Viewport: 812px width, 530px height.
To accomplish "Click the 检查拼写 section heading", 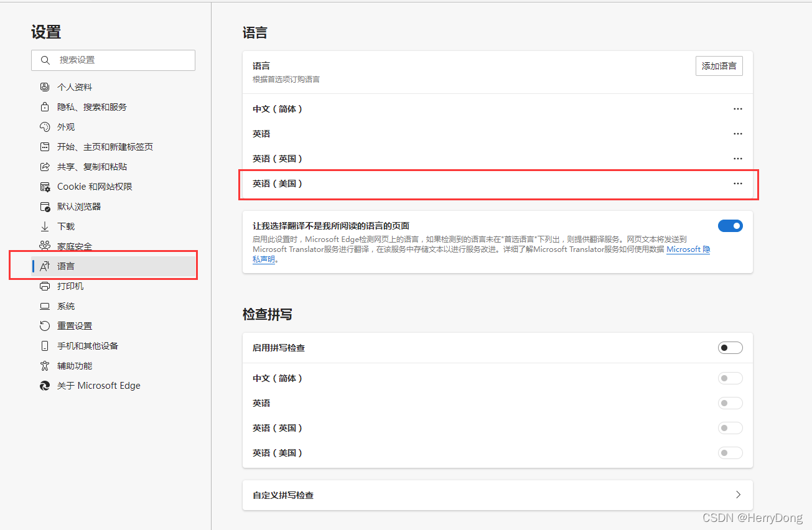I will pos(268,315).
